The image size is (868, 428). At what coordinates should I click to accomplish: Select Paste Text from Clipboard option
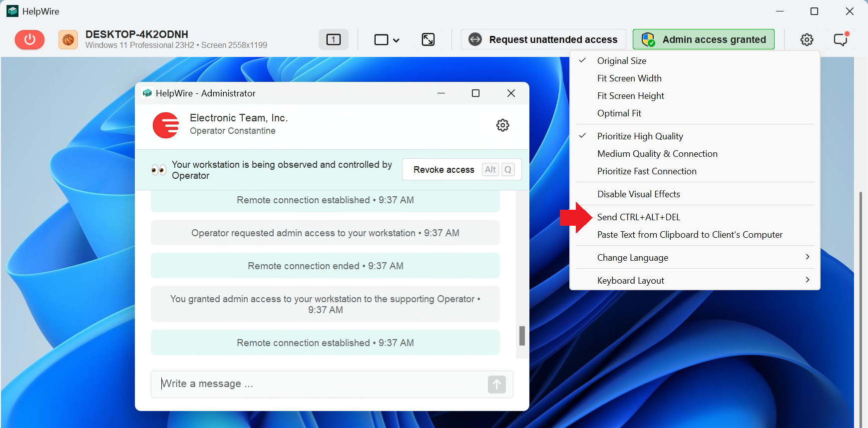[689, 235]
